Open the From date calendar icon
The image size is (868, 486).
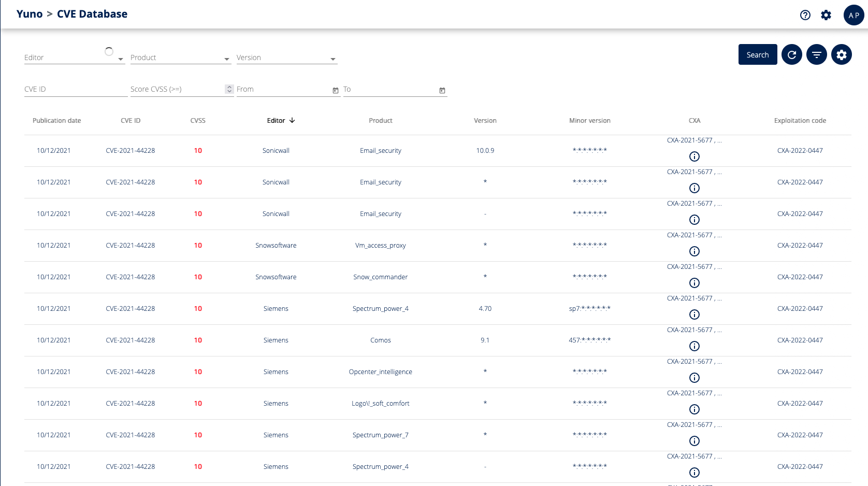coord(336,90)
